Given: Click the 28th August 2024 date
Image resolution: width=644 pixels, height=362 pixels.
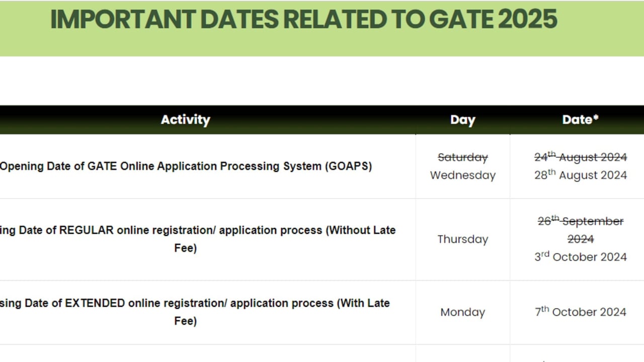Looking at the screenshot, I should pos(580,175).
